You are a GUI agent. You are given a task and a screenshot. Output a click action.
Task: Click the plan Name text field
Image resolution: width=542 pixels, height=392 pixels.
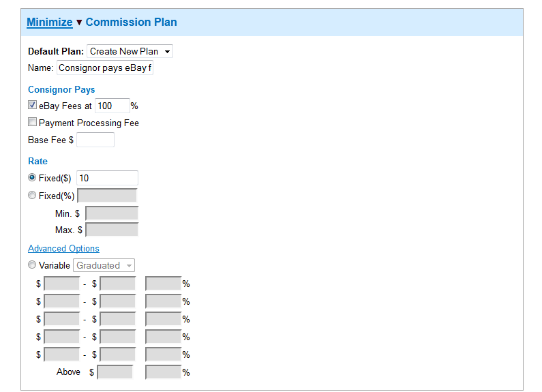(x=105, y=67)
